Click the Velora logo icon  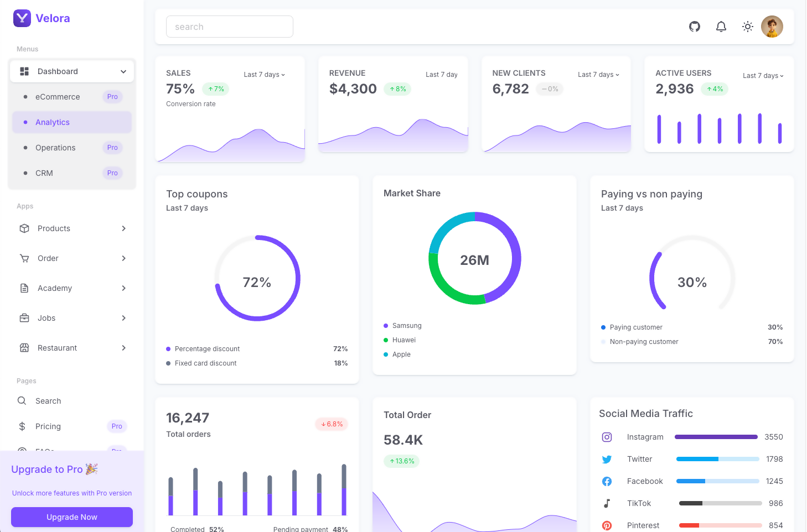[22, 18]
